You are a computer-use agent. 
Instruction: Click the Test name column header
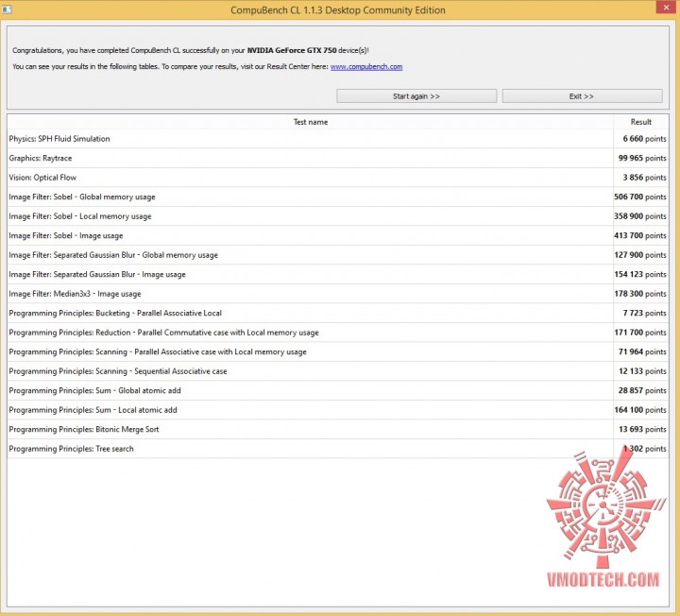311,122
